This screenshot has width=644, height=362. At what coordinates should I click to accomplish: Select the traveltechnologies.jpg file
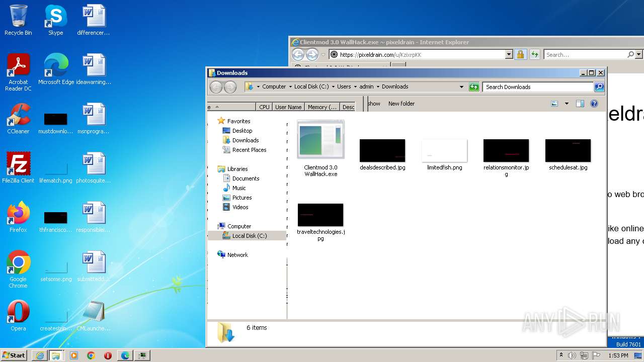point(320,222)
